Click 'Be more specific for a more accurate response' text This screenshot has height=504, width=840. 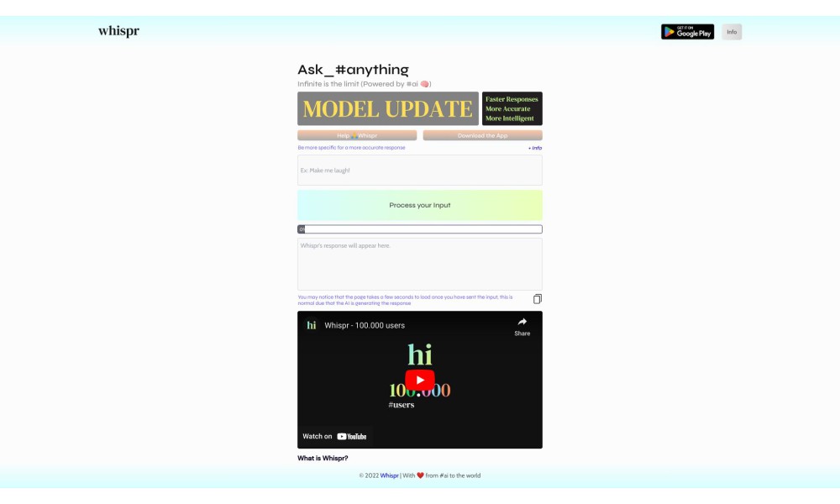tap(351, 148)
